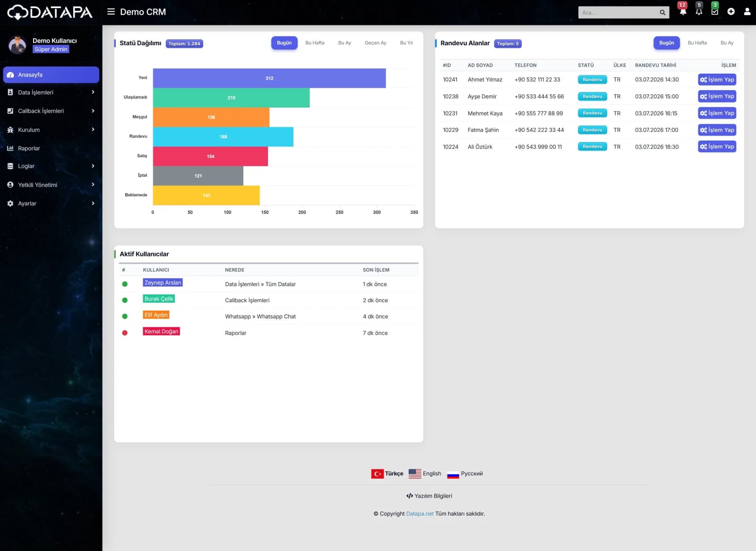Click the search magnifier icon

click(662, 13)
